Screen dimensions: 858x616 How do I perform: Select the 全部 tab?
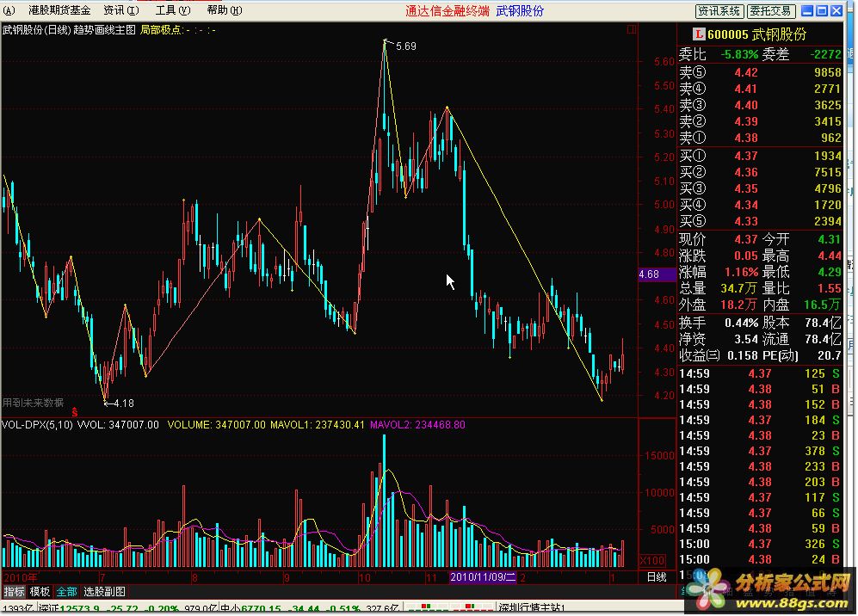[x=66, y=591]
